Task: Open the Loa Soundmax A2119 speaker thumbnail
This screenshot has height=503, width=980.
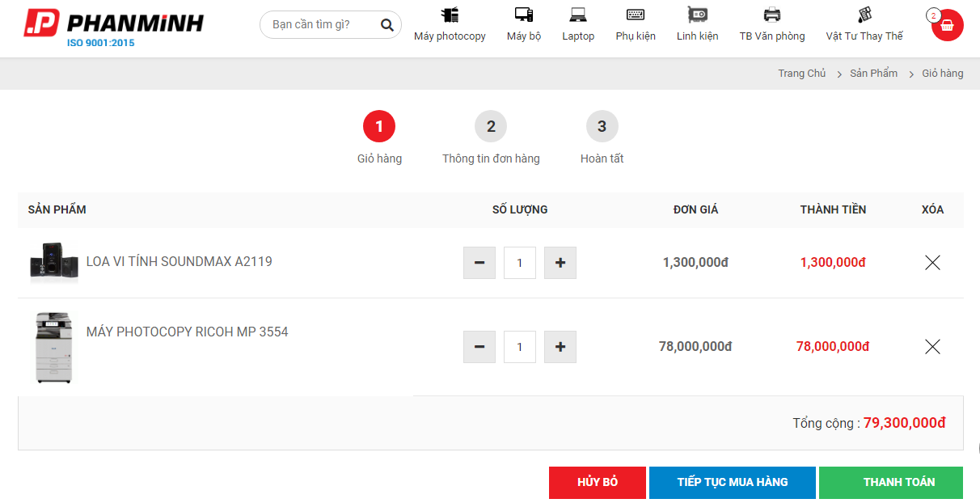Action: tap(55, 262)
